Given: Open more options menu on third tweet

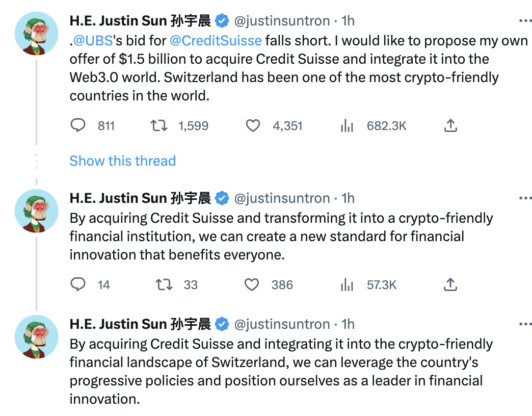Looking at the screenshot, I should coord(525,324).
